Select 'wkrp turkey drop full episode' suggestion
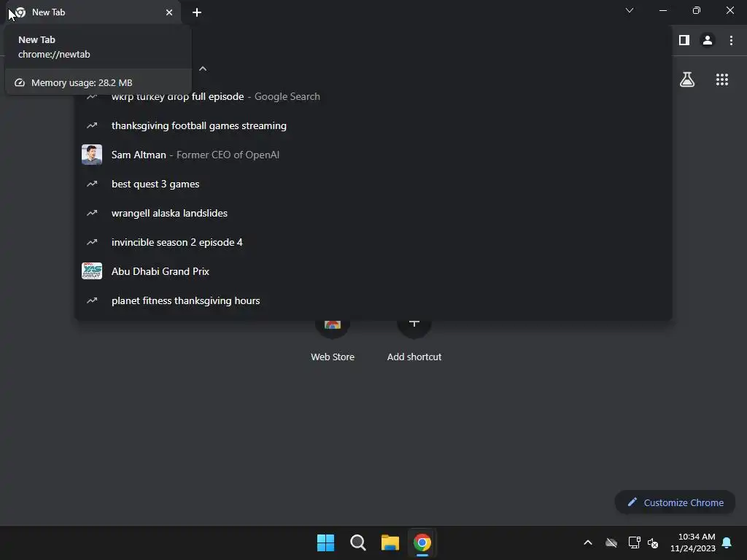 [x=373, y=97]
